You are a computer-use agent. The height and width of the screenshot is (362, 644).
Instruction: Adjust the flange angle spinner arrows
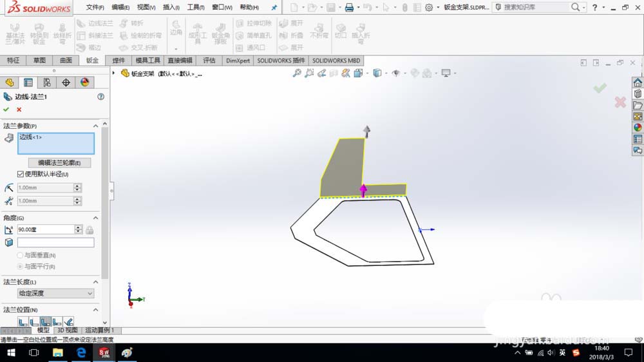78,229
